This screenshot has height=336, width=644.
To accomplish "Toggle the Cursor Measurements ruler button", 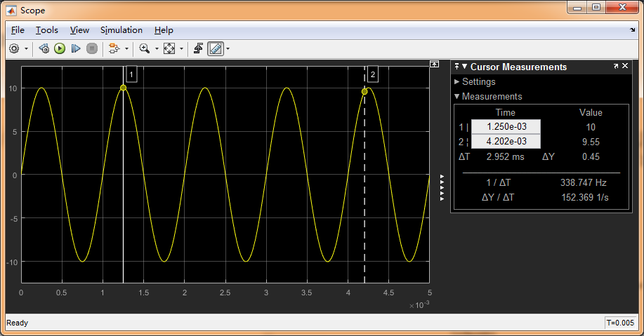I will tap(216, 48).
